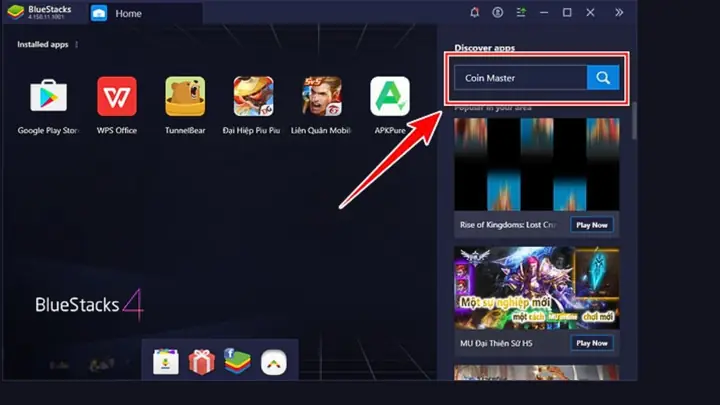The height and width of the screenshot is (405, 720).
Task: Click the Home tab icon
Action: pyautogui.click(x=99, y=13)
